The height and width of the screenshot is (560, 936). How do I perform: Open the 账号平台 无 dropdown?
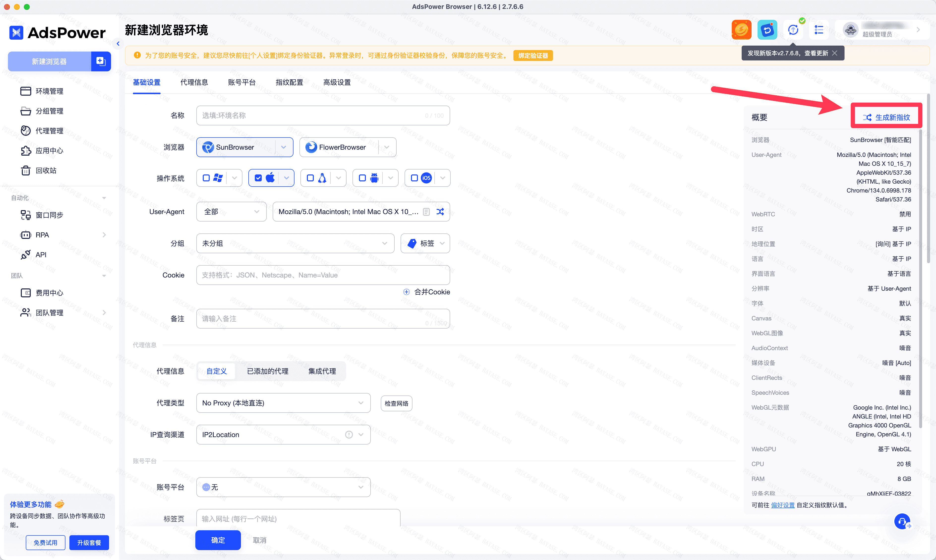tap(283, 487)
